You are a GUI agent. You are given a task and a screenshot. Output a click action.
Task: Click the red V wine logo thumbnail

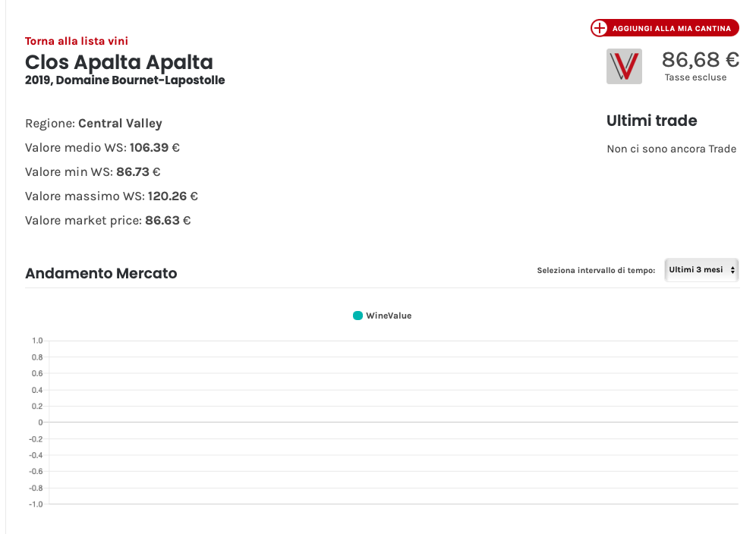[624, 67]
